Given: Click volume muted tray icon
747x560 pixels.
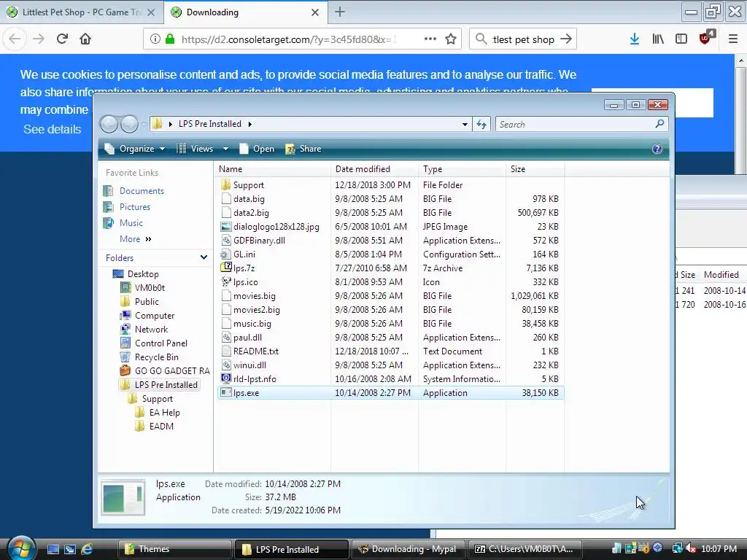Looking at the screenshot, I should [x=691, y=548].
